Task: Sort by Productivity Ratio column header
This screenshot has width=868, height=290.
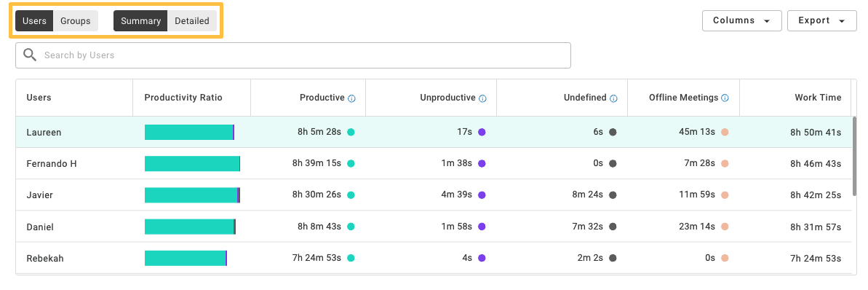Action: (x=183, y=98)
